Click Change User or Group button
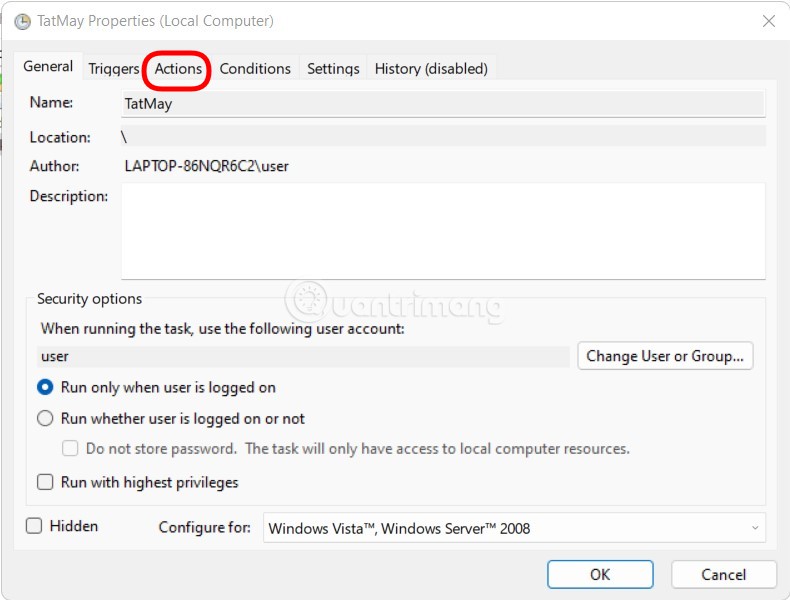This screenshot has width=790, height=600. 665,356
